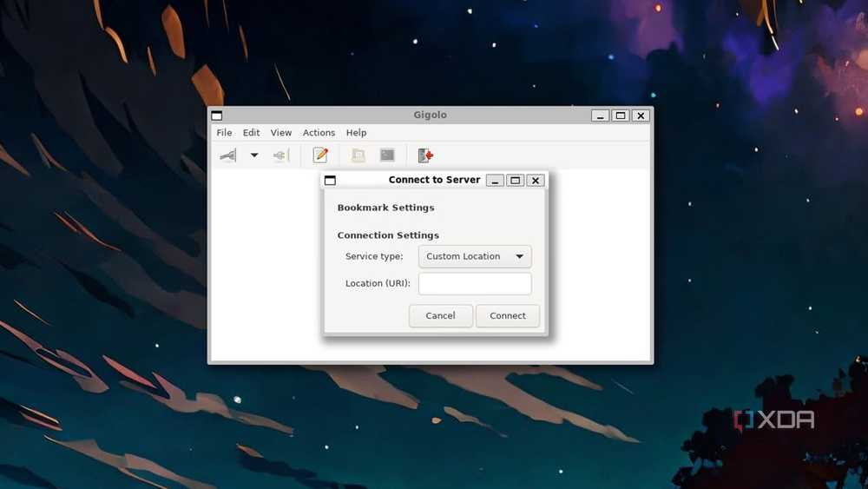Click the Connect button in dialog
This screenshot has height=489, width=868.
coord(508,315)
